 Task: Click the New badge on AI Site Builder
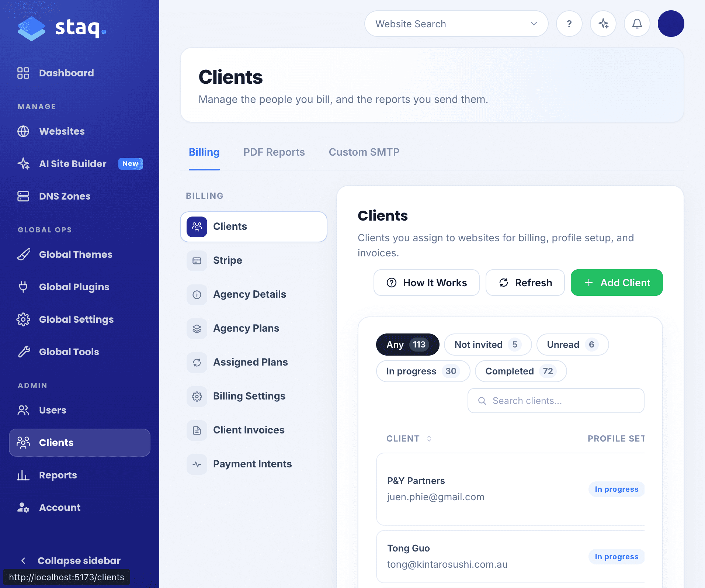pos(131,164)
